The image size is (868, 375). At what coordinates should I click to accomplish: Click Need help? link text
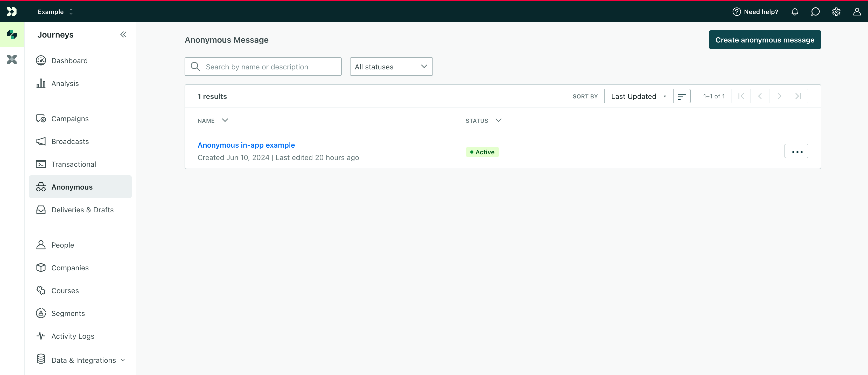[761, 12]
